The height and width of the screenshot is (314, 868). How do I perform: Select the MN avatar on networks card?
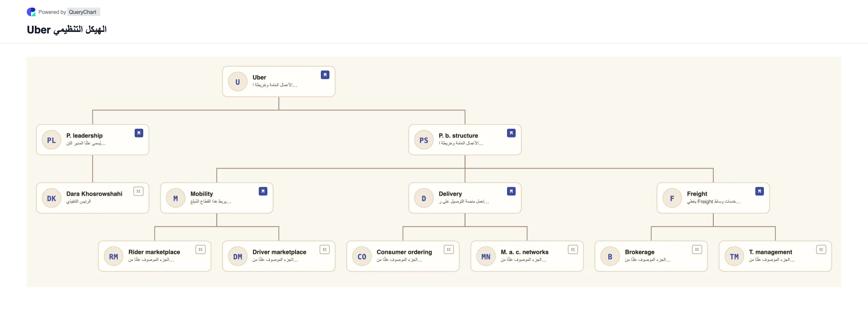[486, 256]
